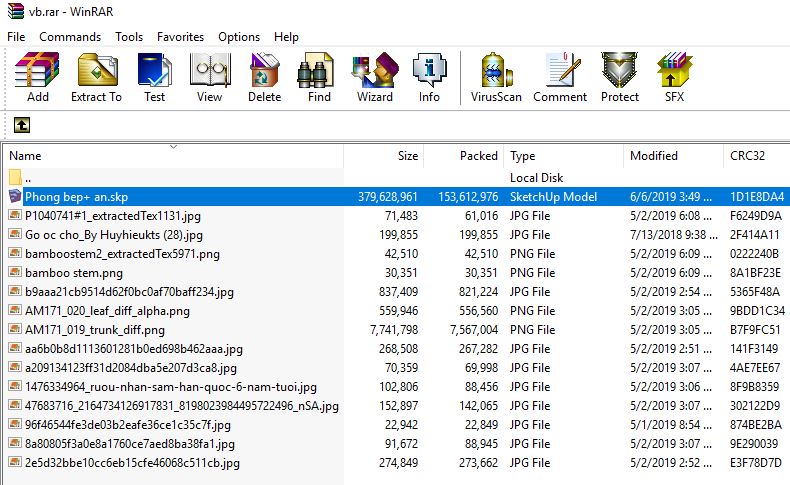Image resolution: width=790 pixels, height=485 pixels.
Task: Click icon of Go oc cho_By Huyhieukts (28).jpg
Action: [15, 234]
